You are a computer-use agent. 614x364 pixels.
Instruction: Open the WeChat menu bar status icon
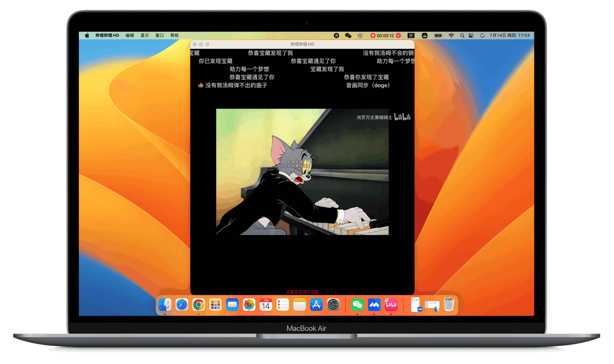coord(348,36)
